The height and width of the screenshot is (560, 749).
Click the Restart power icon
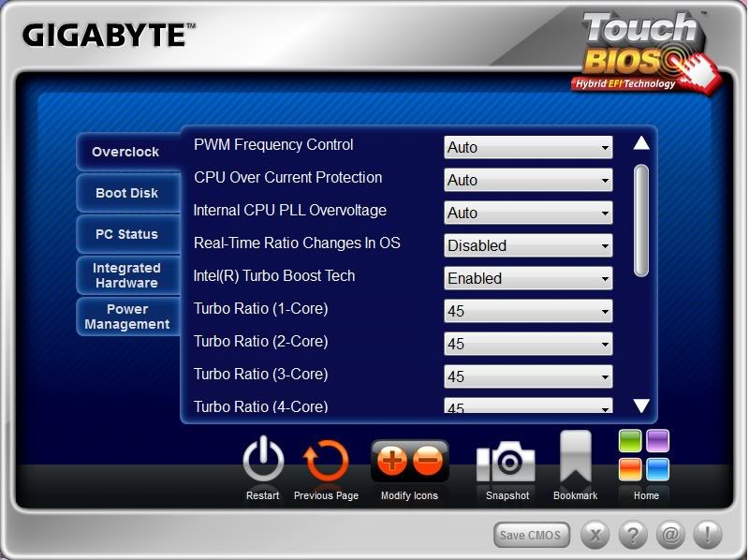pos(263,462)
